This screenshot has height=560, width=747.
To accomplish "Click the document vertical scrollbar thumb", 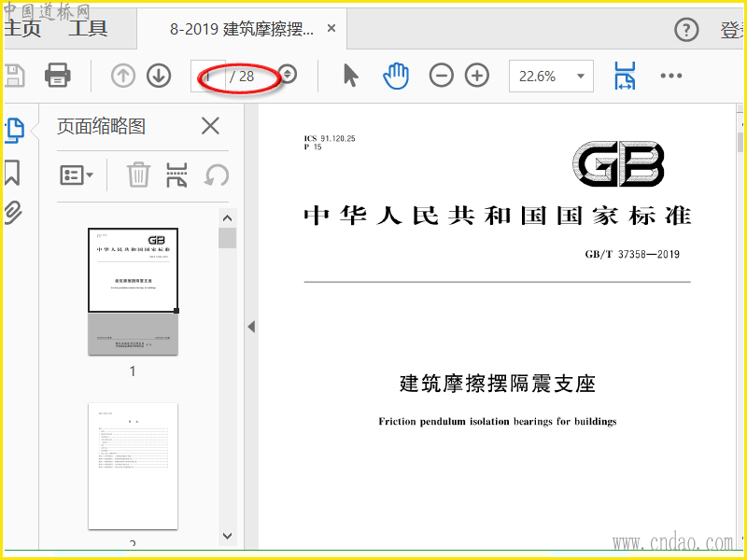I will 740,142.
